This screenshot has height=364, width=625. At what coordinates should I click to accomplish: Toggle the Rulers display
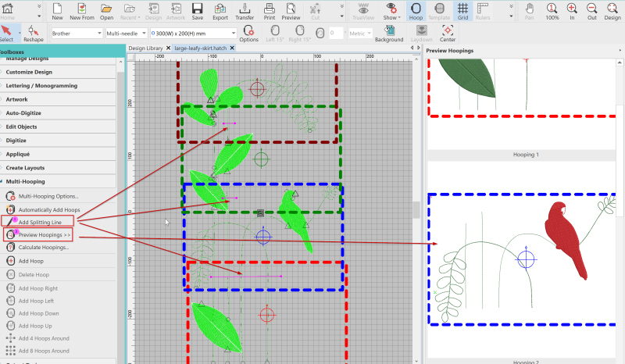(483, 11)
